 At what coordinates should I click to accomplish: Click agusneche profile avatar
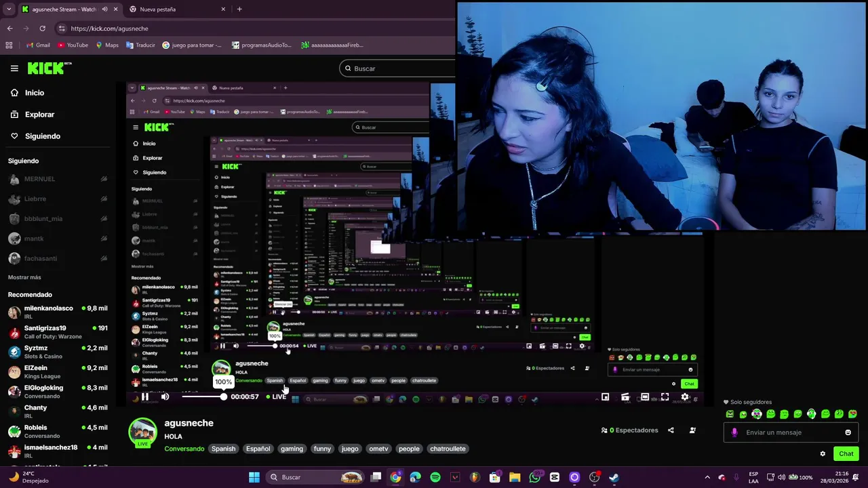143,432
